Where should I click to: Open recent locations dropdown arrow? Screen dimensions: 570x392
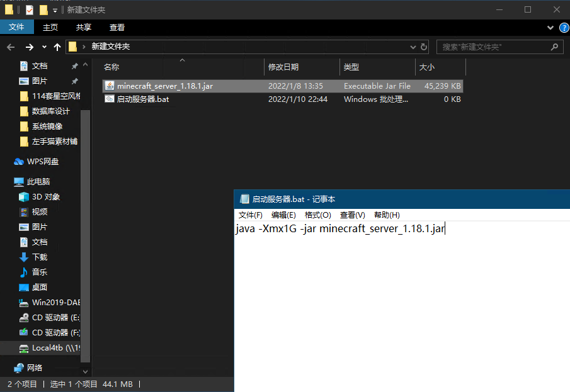pos(44,47)
